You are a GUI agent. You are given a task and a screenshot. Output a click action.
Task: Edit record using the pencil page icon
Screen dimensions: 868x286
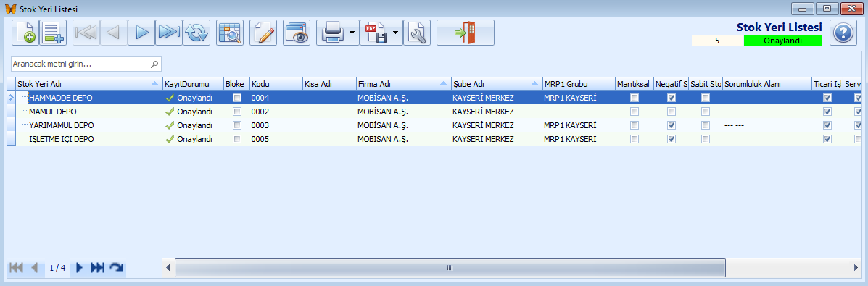point(263,33)
